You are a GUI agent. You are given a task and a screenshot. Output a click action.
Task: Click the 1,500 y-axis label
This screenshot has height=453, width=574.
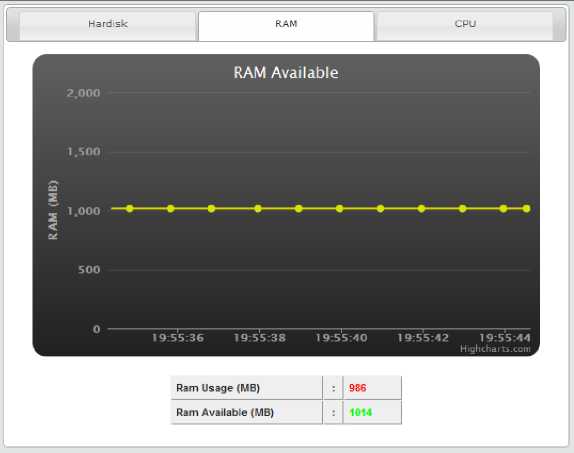83,152
